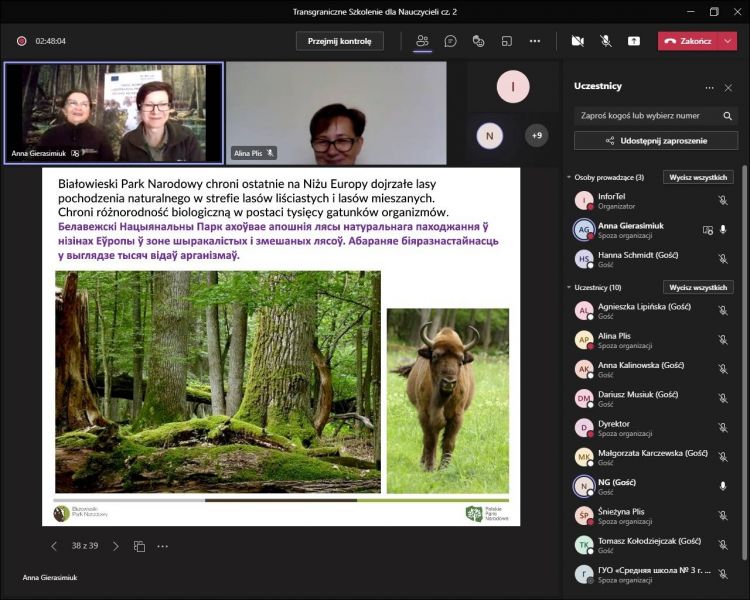Go to the next slide
The width and height of the screenshot is (750, 600).
(115, 546)
